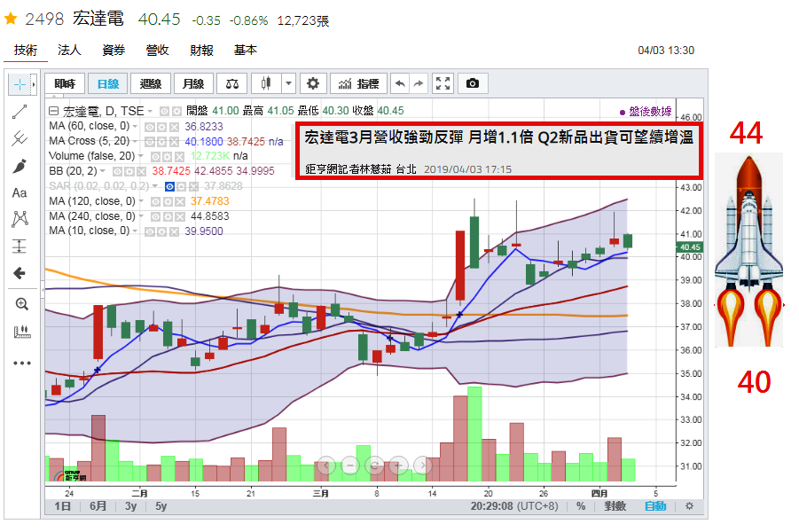Toggle visibility of MA (120, close, 0)
Viewport: 799px width, 532px height.
pos(156,202)
